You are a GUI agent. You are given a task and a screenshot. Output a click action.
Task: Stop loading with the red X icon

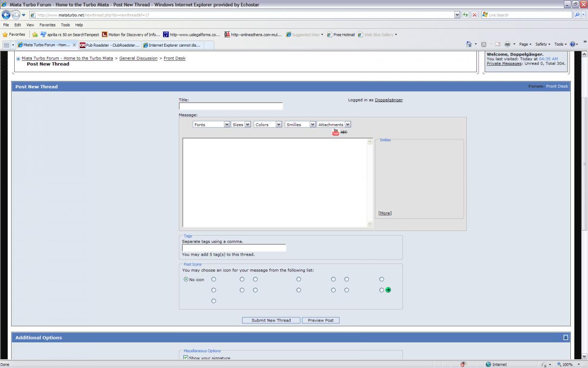[475, 15]
